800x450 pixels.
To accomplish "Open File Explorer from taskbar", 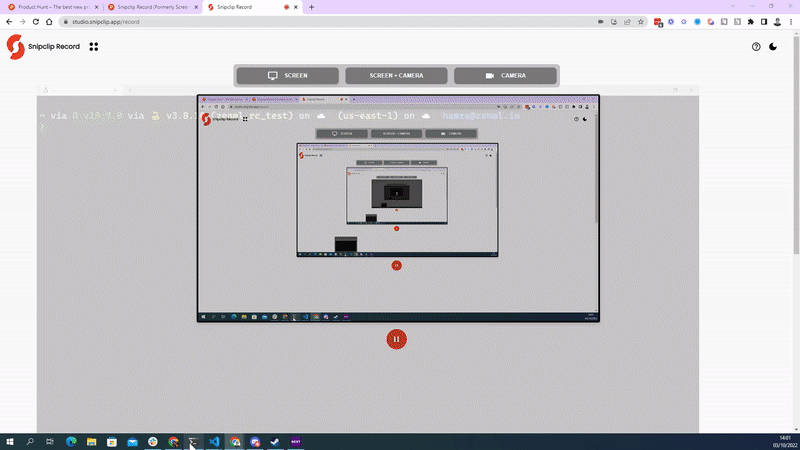I will pyautogui.click(x=91, y=442).
